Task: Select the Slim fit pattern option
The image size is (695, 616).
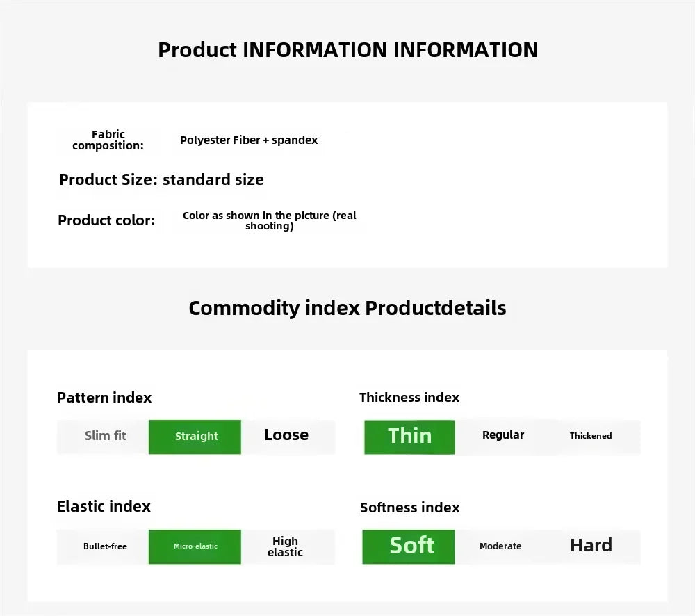Action: (105, 436)
